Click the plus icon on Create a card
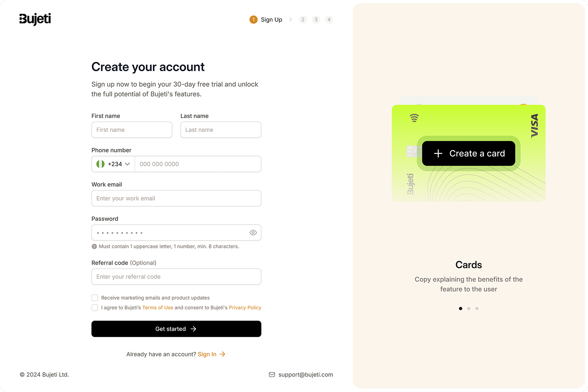 click(x=438, y=154)
